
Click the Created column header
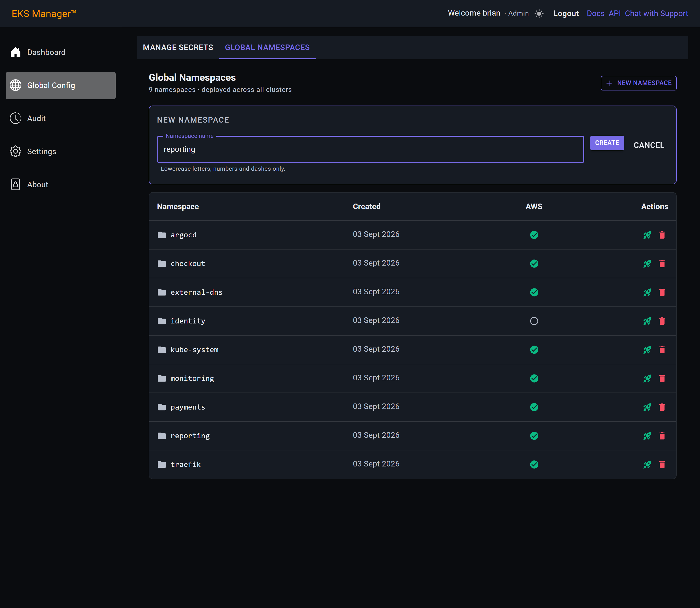(367, 207)
